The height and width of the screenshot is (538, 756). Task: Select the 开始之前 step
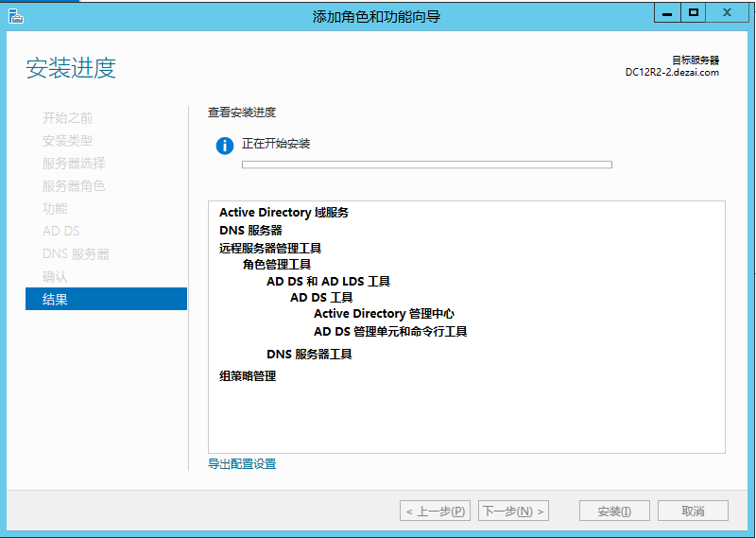pos(67,118)
